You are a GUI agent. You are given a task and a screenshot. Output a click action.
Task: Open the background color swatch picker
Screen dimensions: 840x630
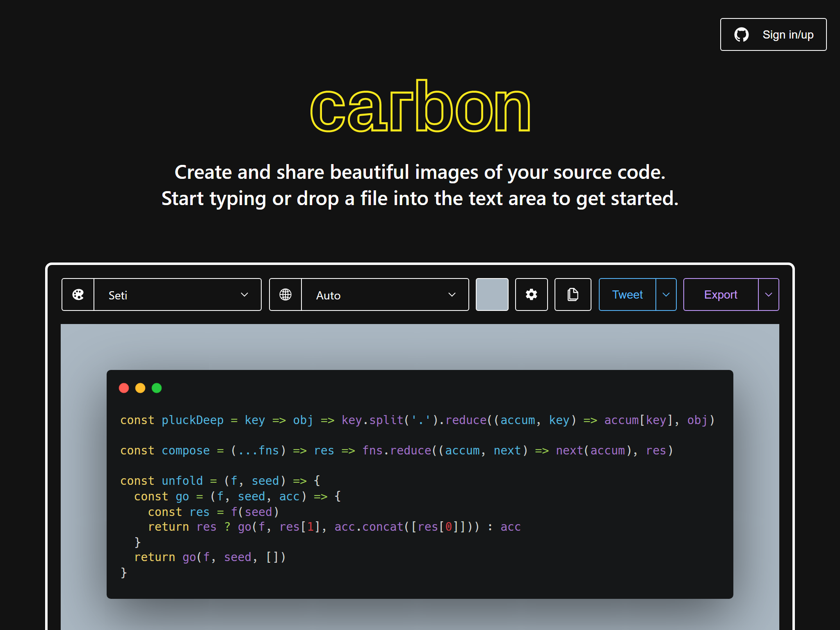(492, 294)
